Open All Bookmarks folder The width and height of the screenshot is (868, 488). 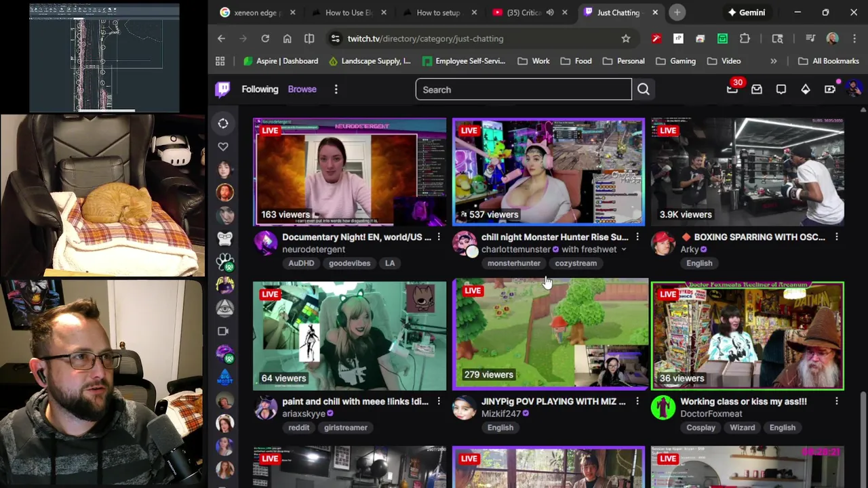click(x=829, y=61)
